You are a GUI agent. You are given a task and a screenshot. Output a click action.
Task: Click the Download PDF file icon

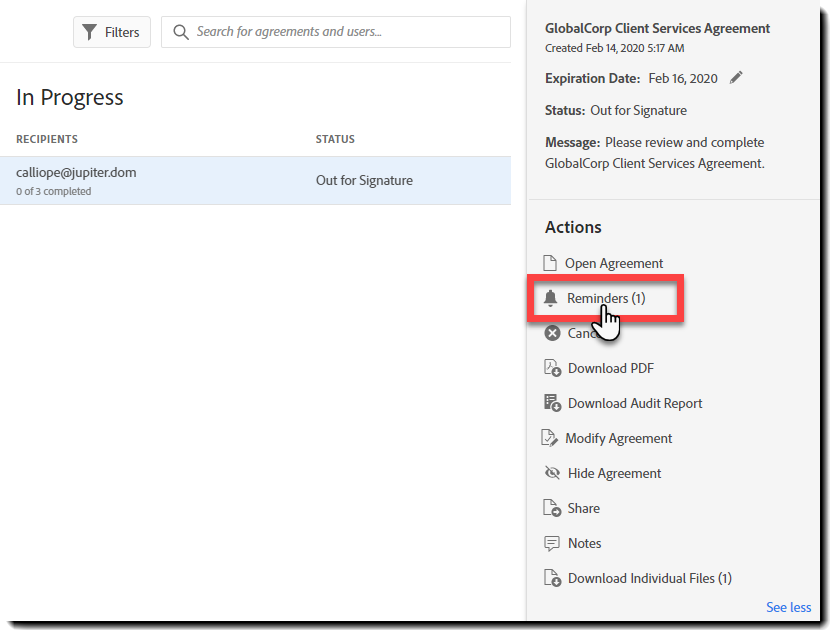click(552, 368)
